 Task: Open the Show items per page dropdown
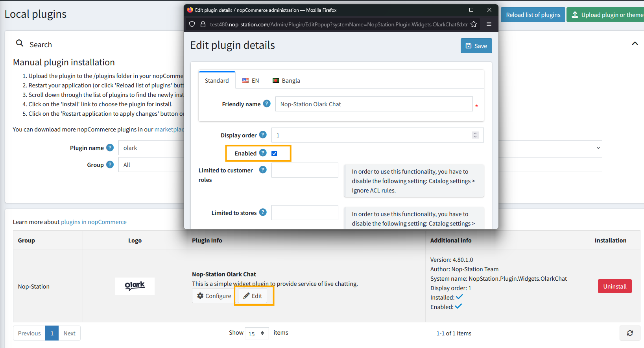coord(256,333)
